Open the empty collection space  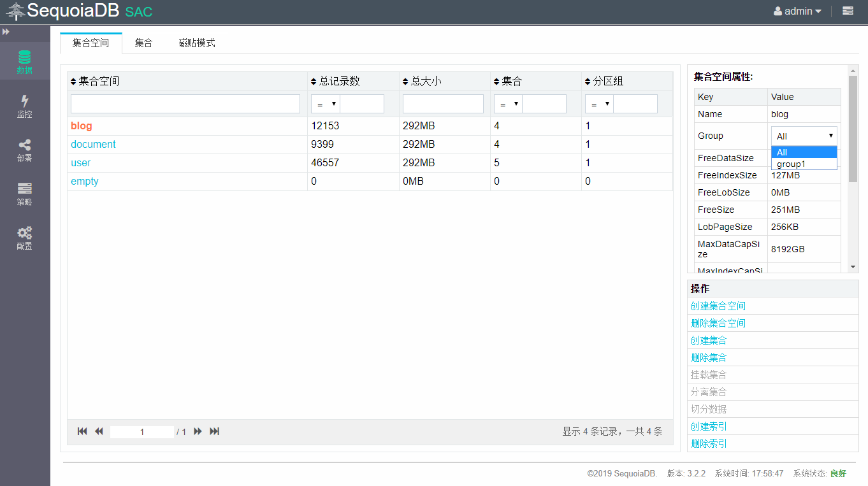[84, 182]
